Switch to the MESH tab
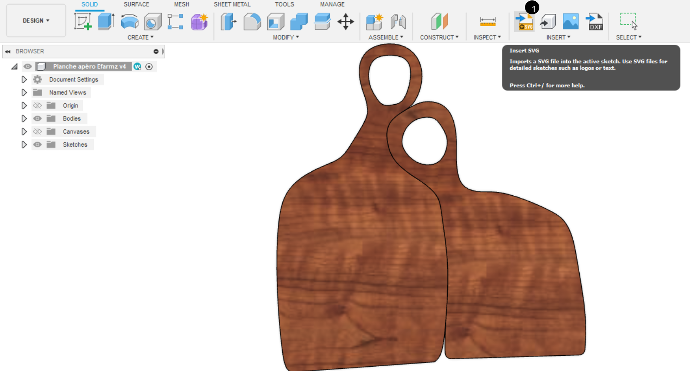Screen dimensions: 690x371 tap(181, 4)
